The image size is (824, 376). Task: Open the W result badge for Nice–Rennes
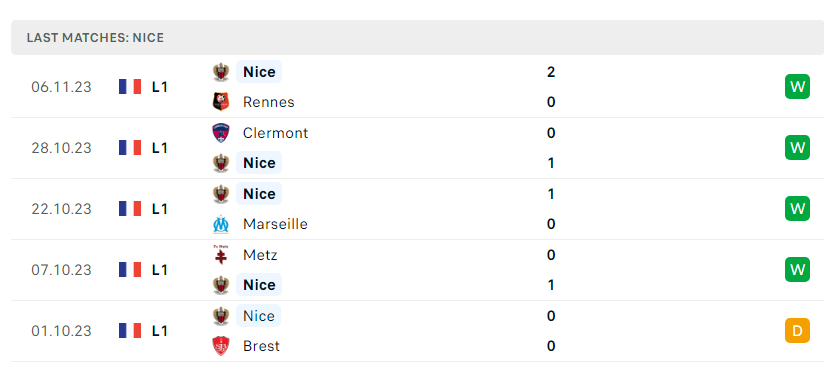pos(797,87)
